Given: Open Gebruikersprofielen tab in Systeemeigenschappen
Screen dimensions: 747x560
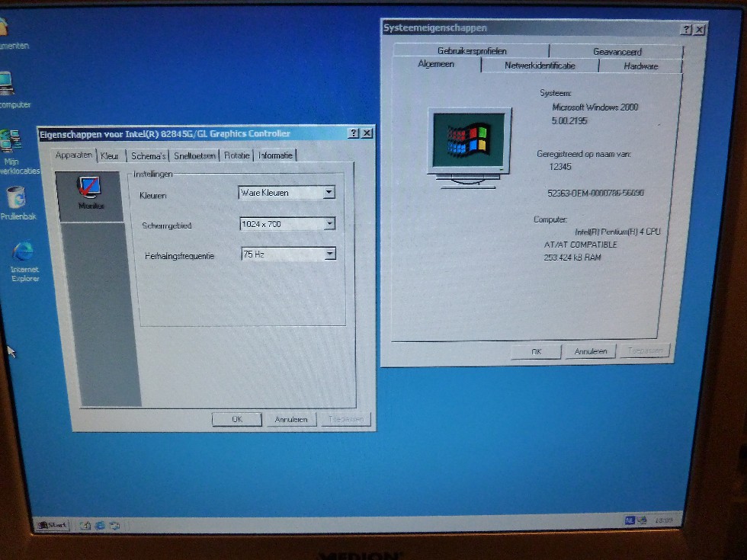Looking at the screenshot, I should click(472, 50).
